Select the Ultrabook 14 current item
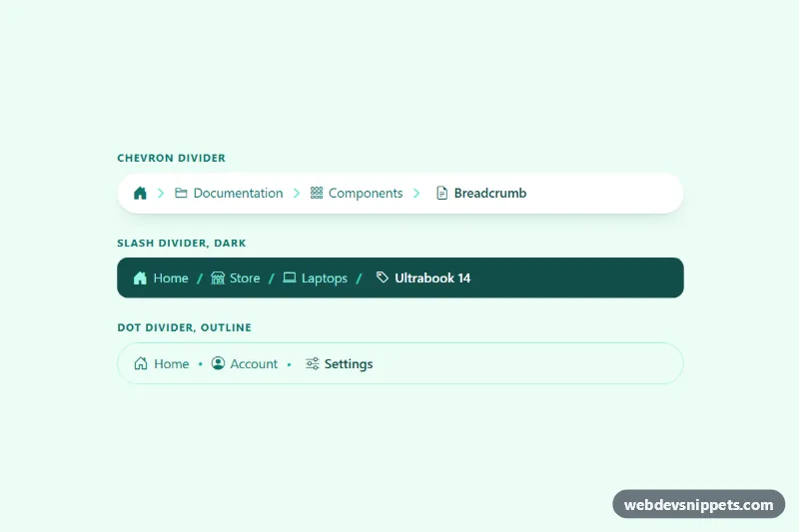The image size is (799, 532). point(432,277)
